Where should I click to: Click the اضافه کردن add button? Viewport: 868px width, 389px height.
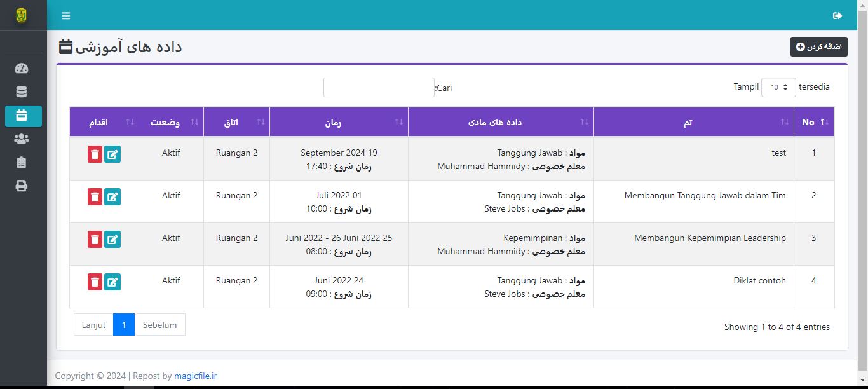click(x=819, y=47)
